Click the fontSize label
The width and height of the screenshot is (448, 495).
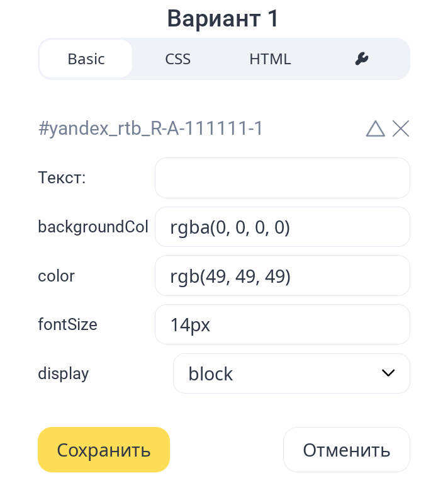pyautogui.click(x=67, y=324)
